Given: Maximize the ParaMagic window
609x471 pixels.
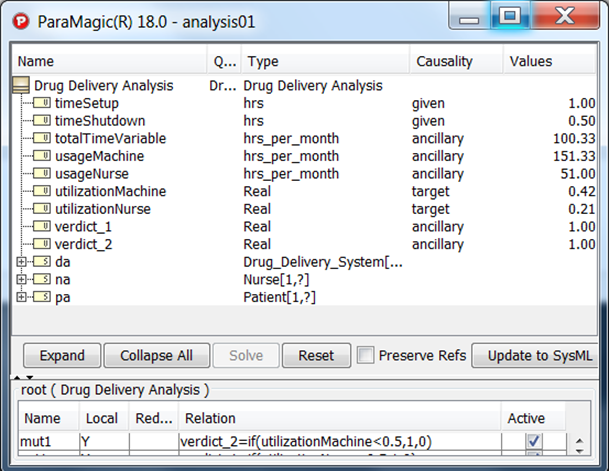Looking at the screenshot, I should [510, 16].
